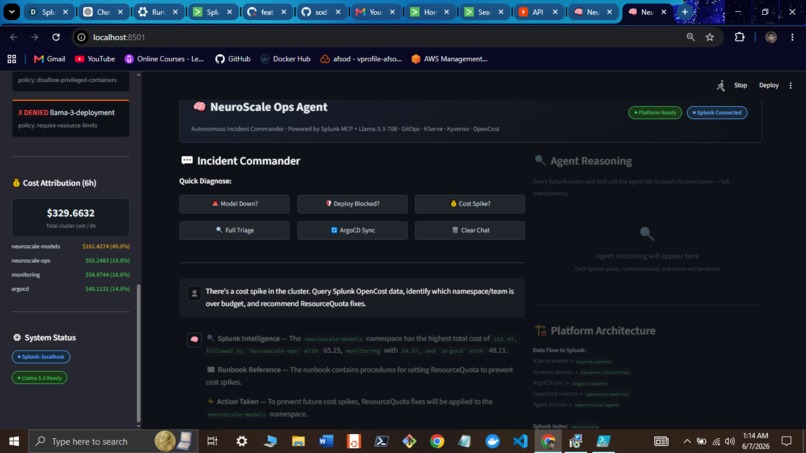Viewport: 806px width, 453px height.
Task: Open the AWS Management bookmark
Action: (449, 59)
